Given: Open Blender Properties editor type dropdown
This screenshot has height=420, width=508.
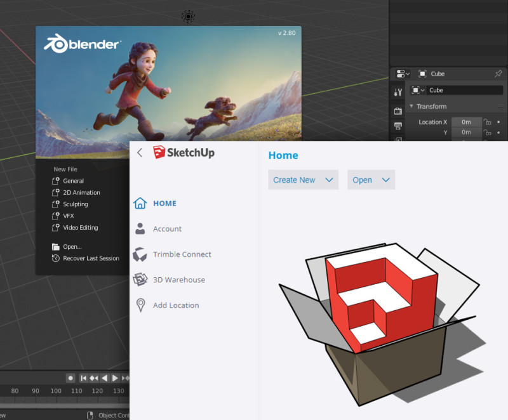Looking at the screenshot, I should point(403,74).
